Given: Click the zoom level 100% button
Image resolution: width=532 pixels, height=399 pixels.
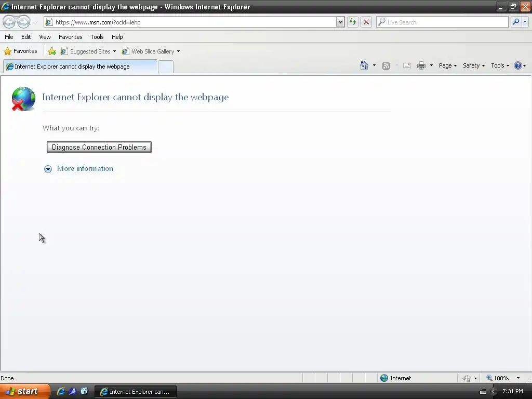Looking at the screenshot, I should [497, 378].
